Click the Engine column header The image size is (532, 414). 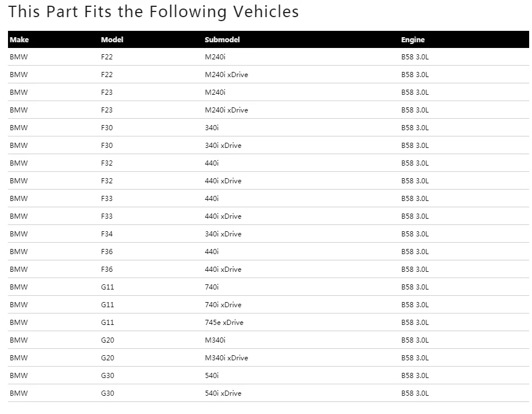coord(413,40)
